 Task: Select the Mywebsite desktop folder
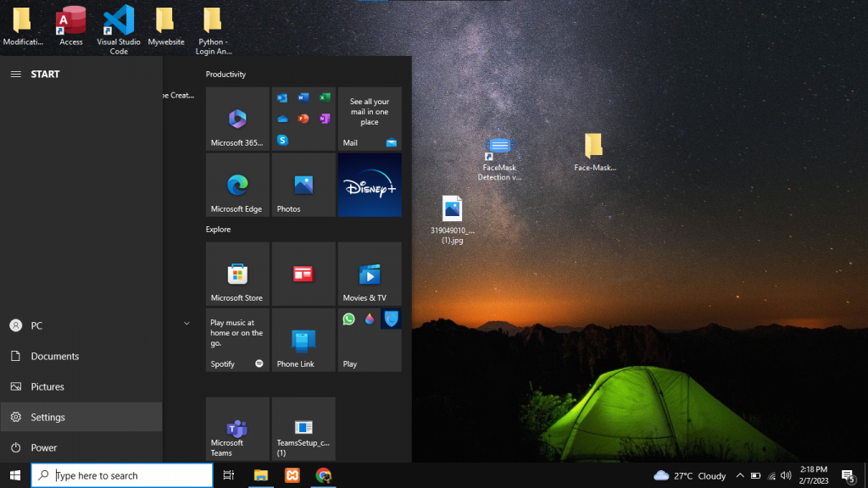tap(165, 26)
